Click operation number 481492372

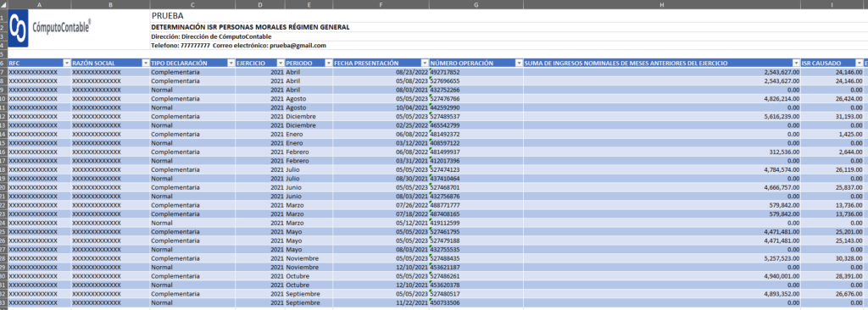pyautogui.click(x=444, y=134)
